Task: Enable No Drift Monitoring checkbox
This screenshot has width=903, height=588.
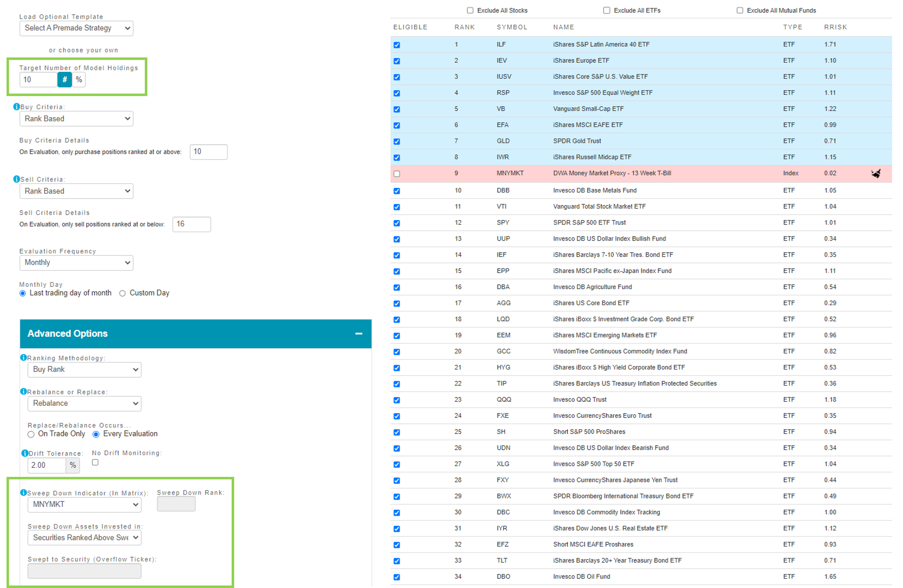Action: click(x=95, y=462)
